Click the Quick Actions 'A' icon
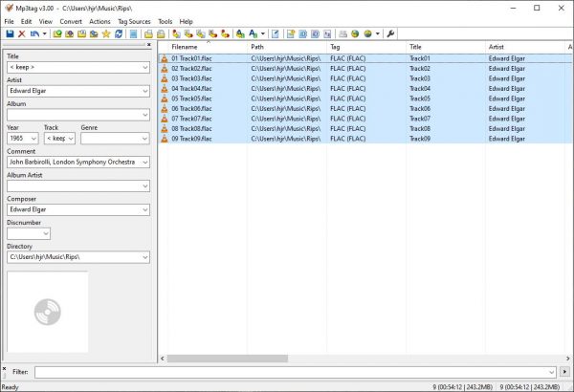The image size is (574, 392). tap(253, 34)
